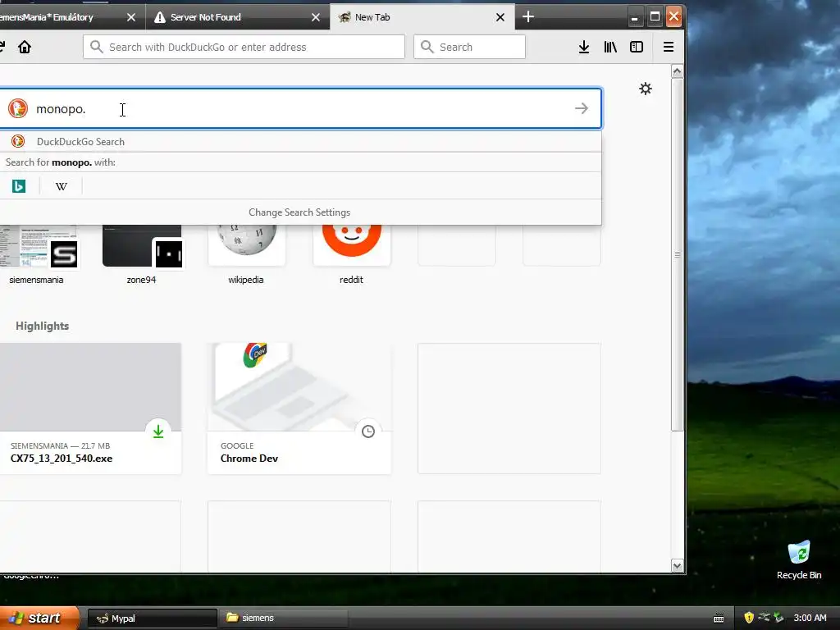Click the history clock badge on Chrome Dev card
This screenshot has width=840, height=630.
pos(368,431)
